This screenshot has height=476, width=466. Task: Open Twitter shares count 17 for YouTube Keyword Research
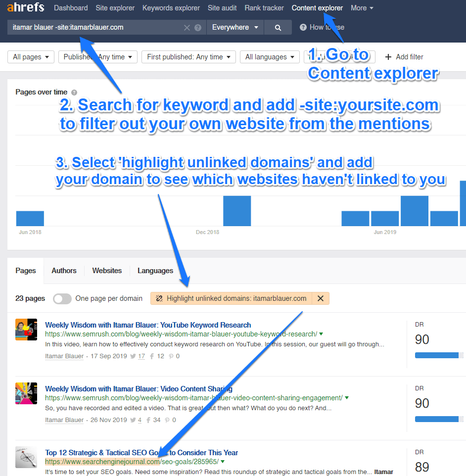(141, 356)
